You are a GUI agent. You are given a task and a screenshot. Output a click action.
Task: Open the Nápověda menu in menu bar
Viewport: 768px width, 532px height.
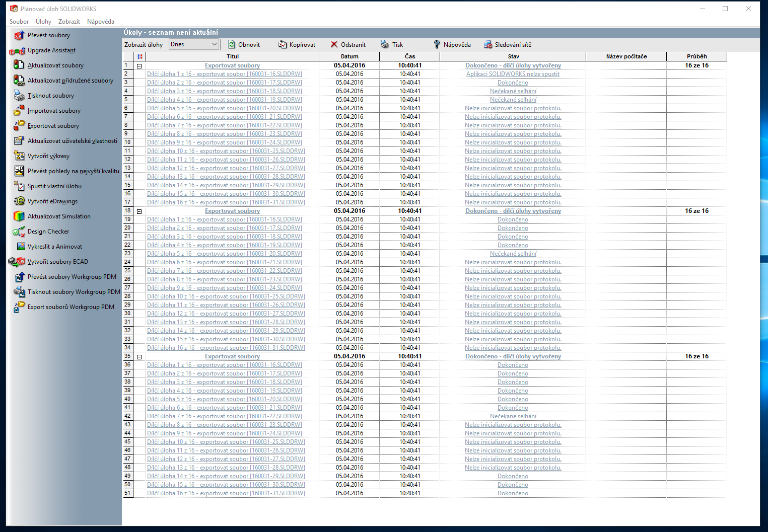[101, 22]
